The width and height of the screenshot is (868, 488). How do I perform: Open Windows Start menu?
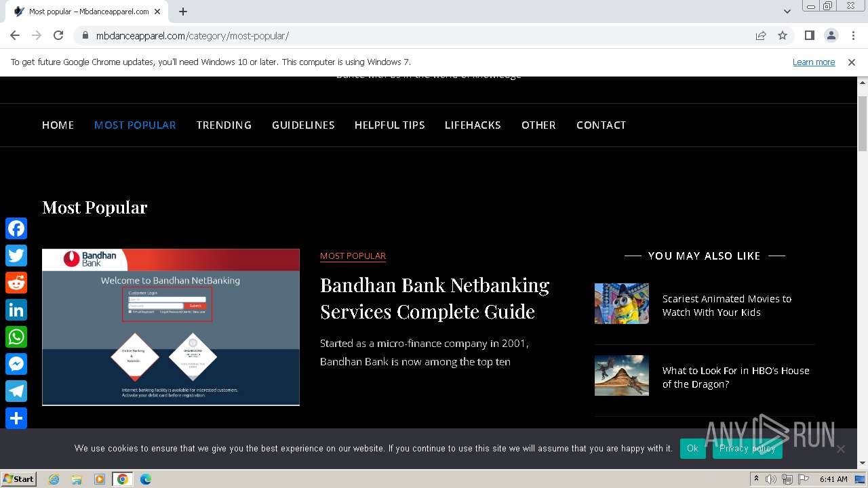point(18,479)
